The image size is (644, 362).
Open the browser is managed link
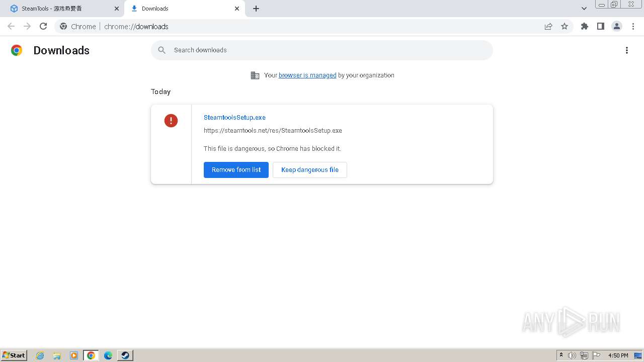click(307, 75)
